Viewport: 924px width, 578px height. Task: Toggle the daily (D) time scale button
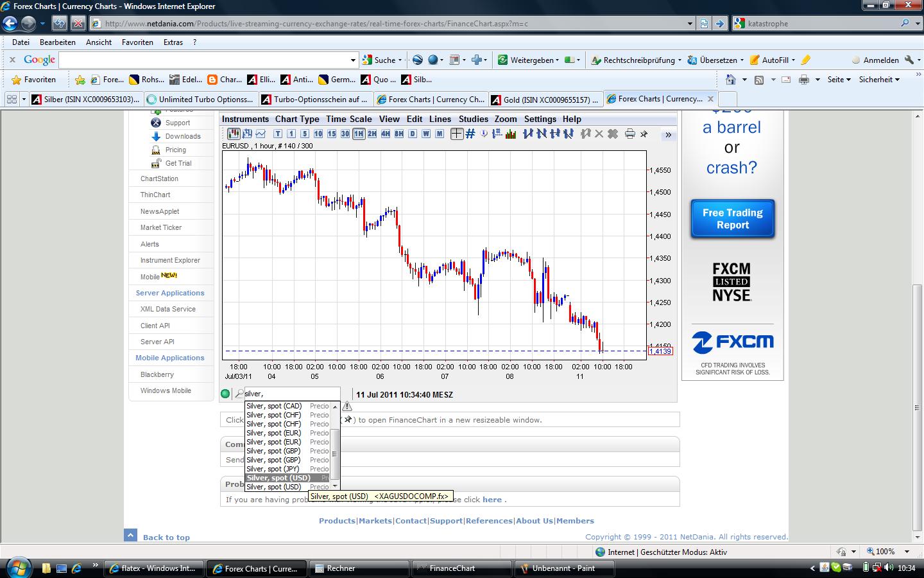click(x=412, y=134)
